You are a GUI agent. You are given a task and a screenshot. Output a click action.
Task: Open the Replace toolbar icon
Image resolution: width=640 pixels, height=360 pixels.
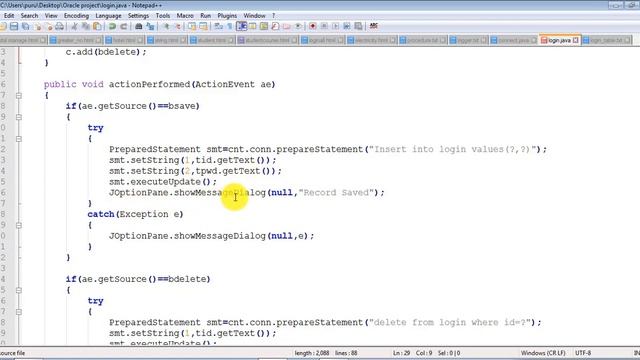150,27
